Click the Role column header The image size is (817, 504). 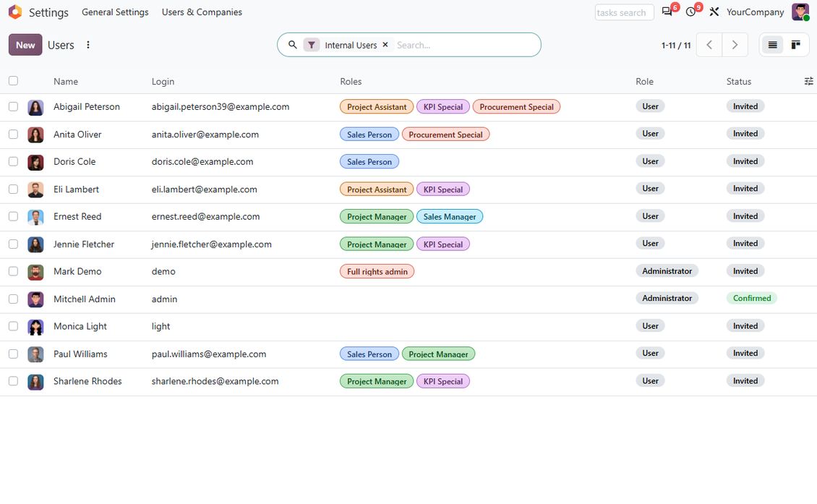[x=644, y=81]
